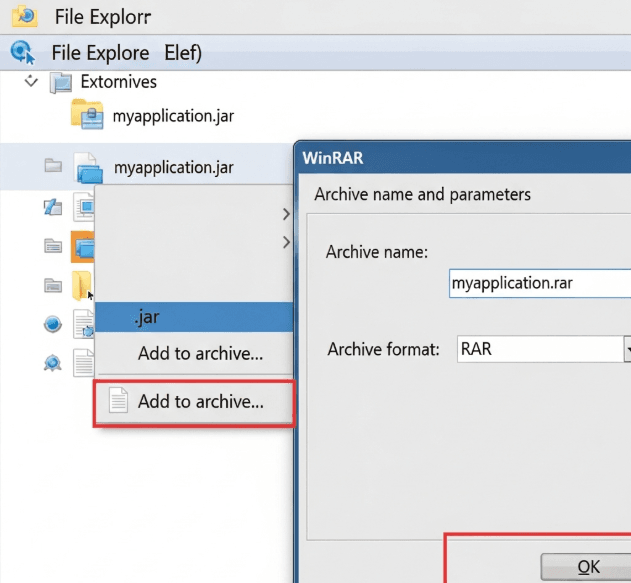The width and height of the screenshot is (631, 583).
Task: Select the first myapplication.jar entry text
Action: point(173,116)
